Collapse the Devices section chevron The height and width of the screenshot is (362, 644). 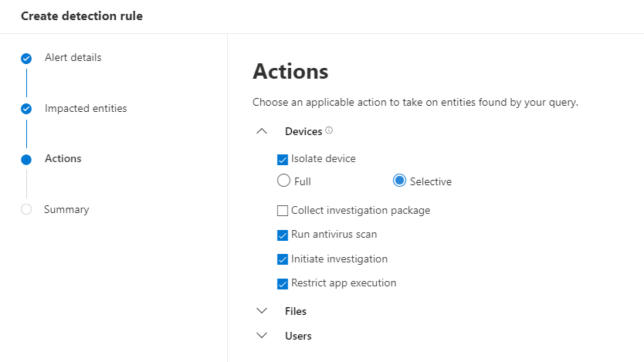[262, 132]
